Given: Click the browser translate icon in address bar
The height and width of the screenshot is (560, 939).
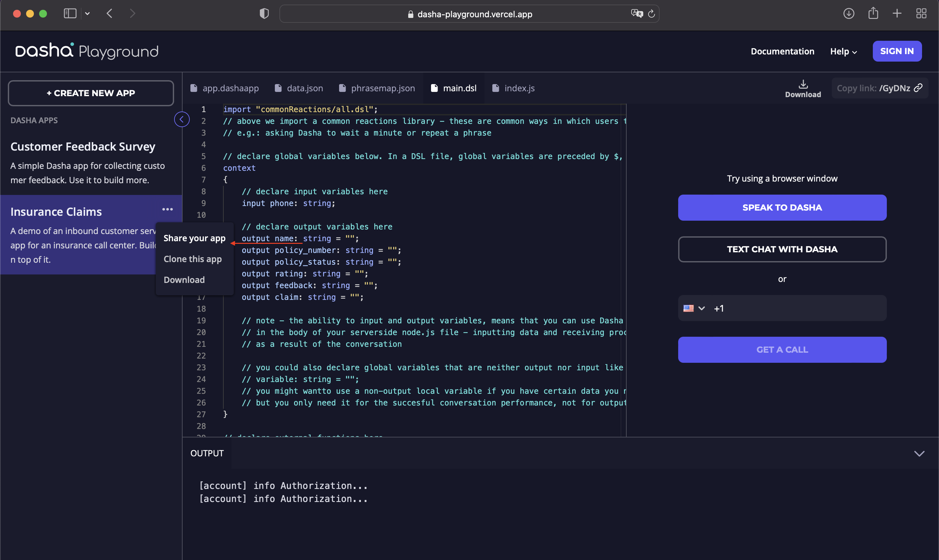Looking at the screenshot, I should tap(636, 14).
